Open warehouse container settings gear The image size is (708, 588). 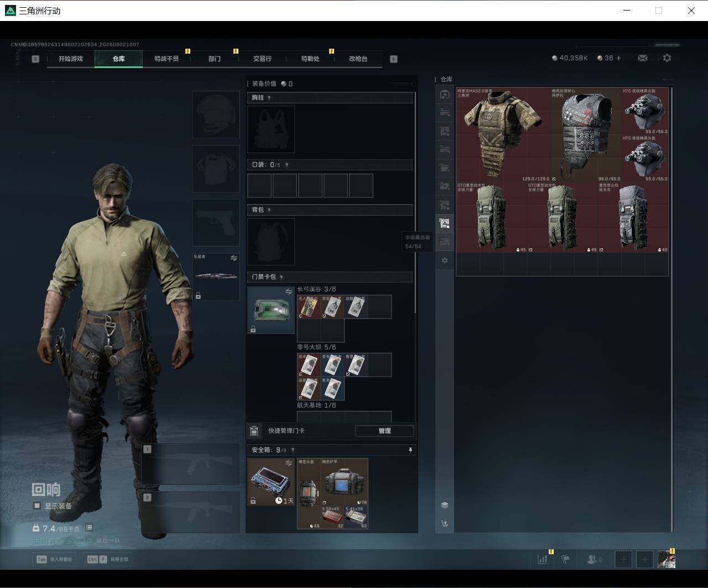pyautogui.click(x=445, y=261)
